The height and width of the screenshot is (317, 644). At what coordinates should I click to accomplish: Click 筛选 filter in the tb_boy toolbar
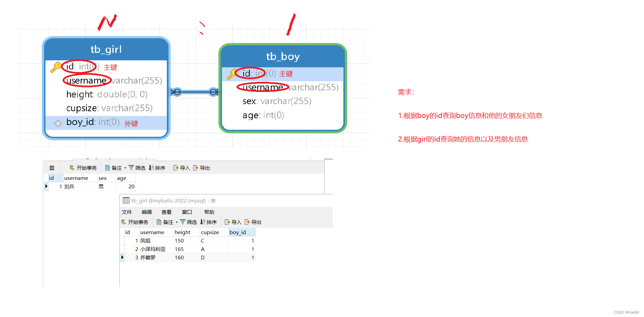click(x=137, y=168)
